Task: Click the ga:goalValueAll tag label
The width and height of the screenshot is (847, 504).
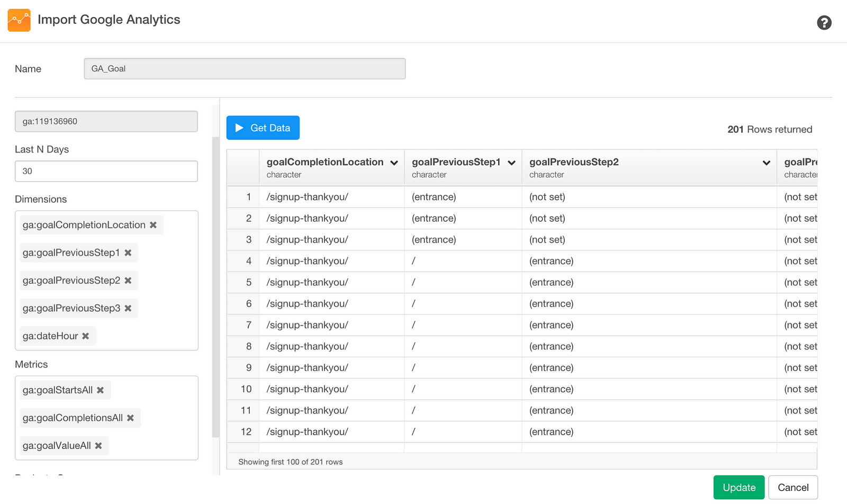Action: 57,446
